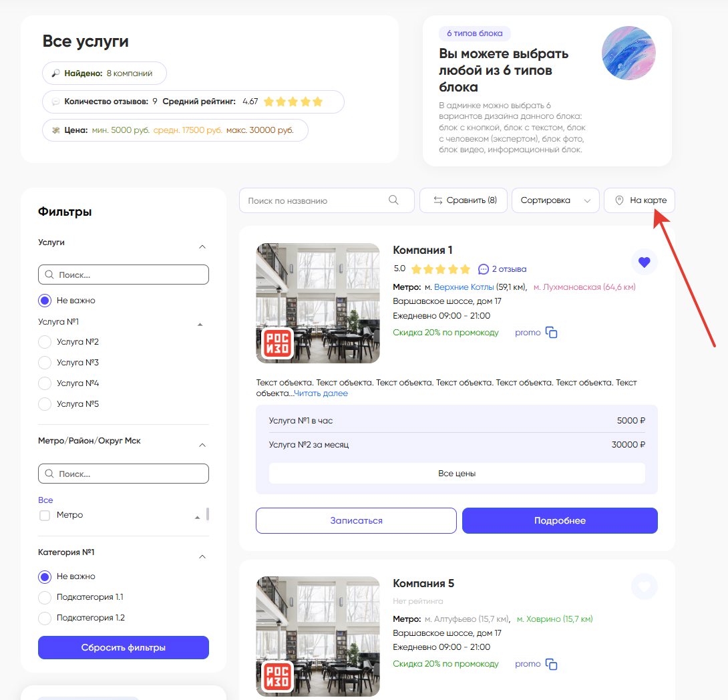Copy promo code for Компания 5
This screenshot has width=728, height=700.
(x=552, y=665)
